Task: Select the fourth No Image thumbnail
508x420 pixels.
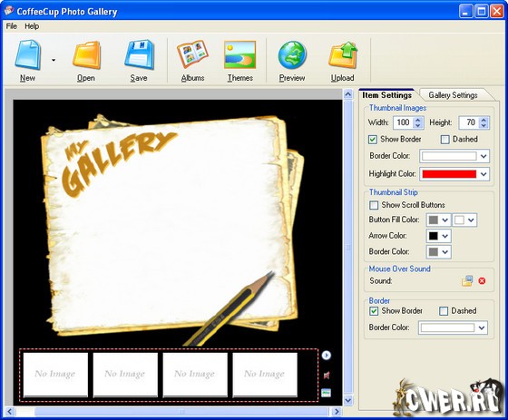Action: point(265,375)
